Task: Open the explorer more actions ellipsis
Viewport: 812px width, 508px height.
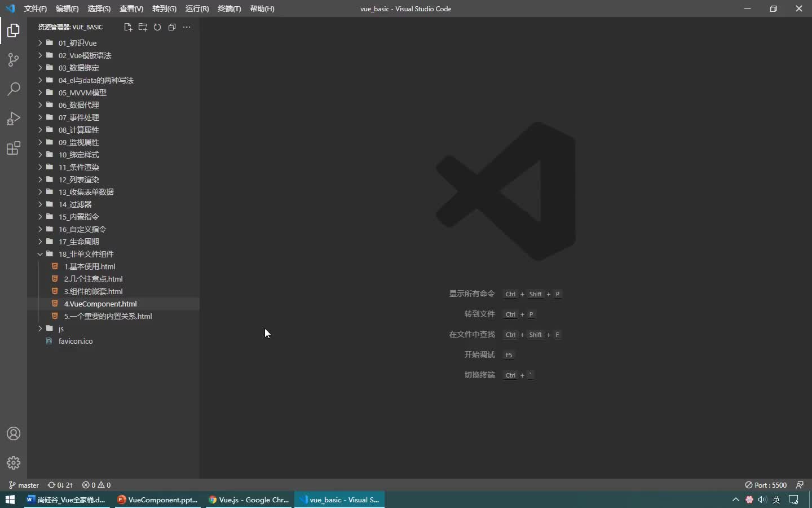Action: (187, 27)
